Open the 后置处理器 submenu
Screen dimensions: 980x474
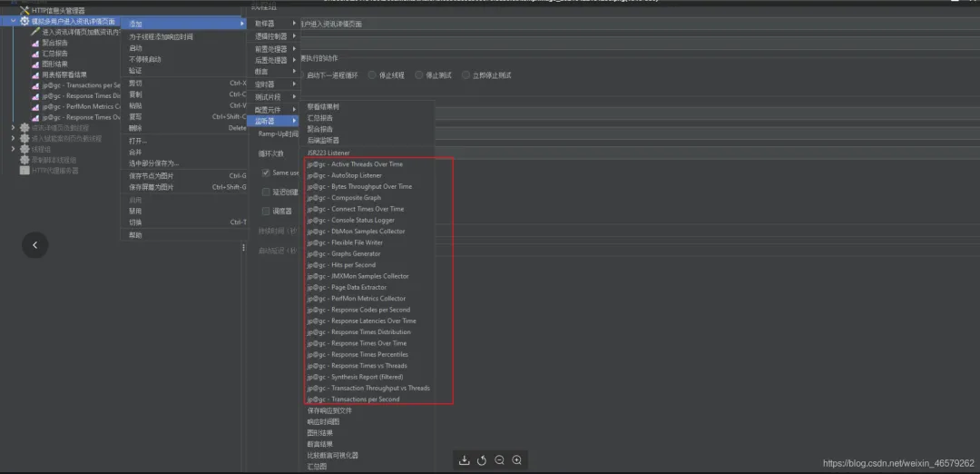pos(274,61)
